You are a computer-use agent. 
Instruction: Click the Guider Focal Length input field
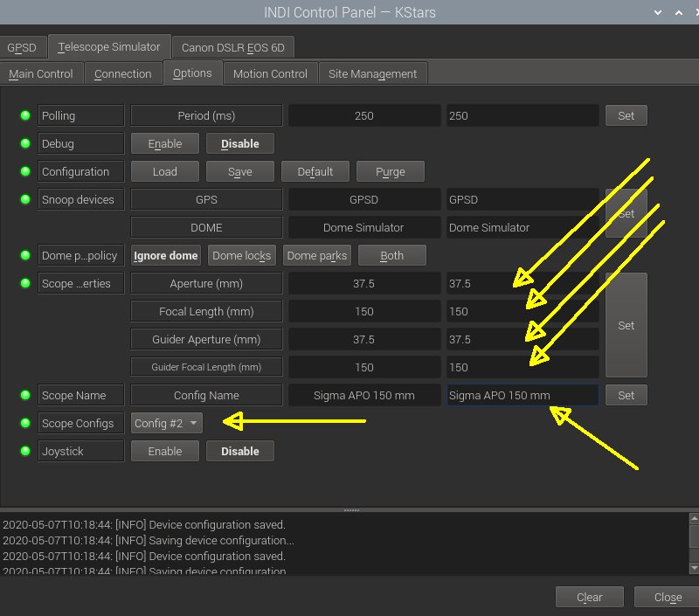[523, 367]
